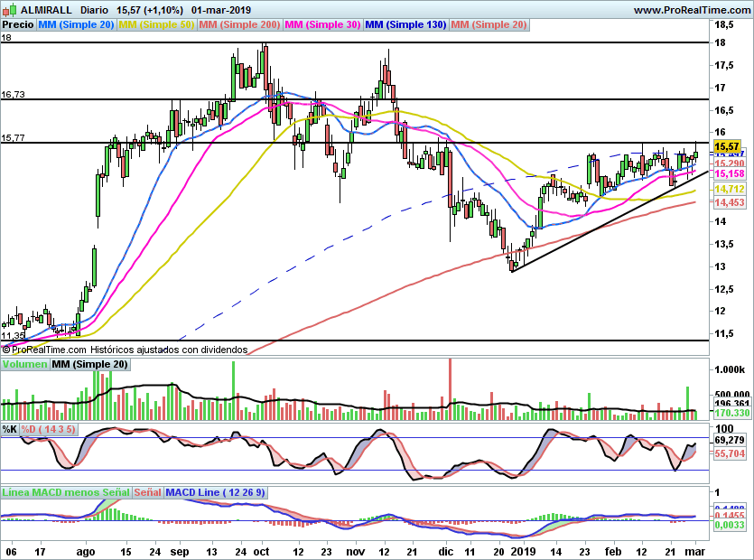This screenshot has width=754, height=560.
Task: Open the yellow MM (Simple 50) label
Action: point(156,24)
